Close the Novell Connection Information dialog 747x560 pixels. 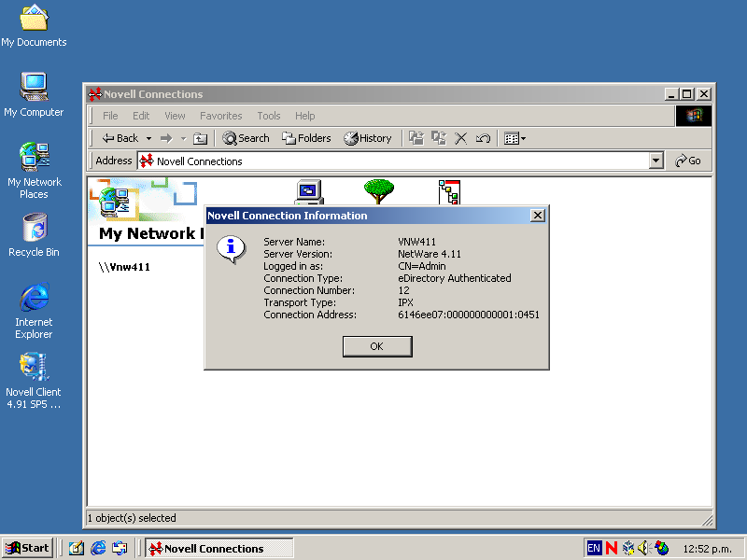(x=538, y=216)
